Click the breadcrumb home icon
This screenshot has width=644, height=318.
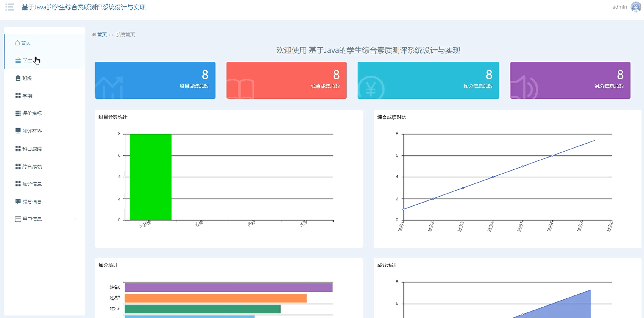click(x=94, y=34)
